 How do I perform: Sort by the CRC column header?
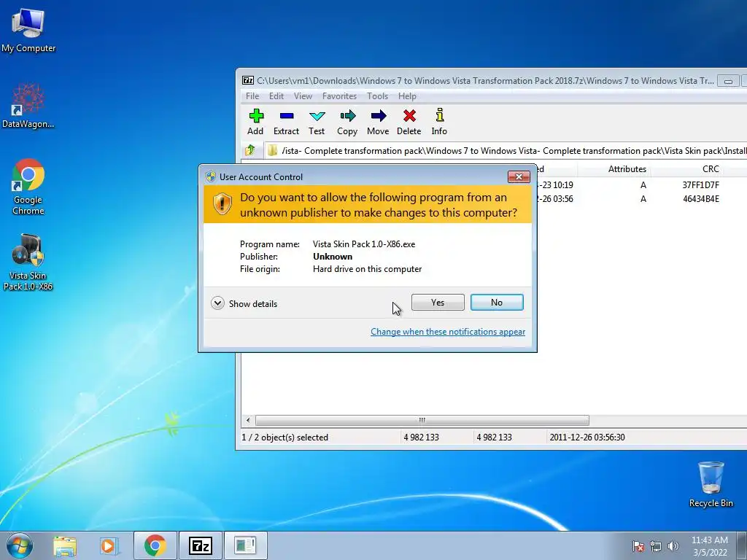tap(711, 169)
